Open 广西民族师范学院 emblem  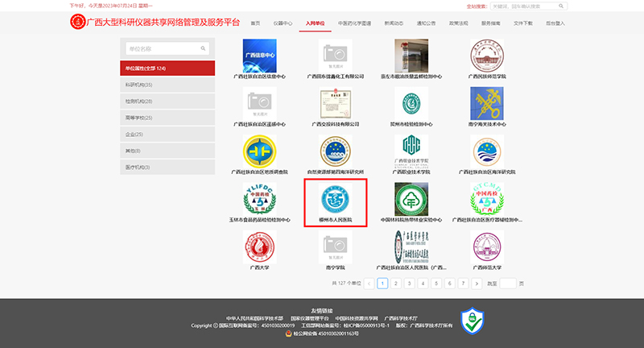(x=487, y=56)
